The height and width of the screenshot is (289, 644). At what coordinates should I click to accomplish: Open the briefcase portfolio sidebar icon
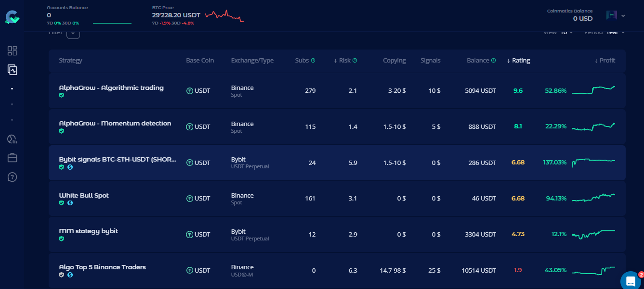13,158
